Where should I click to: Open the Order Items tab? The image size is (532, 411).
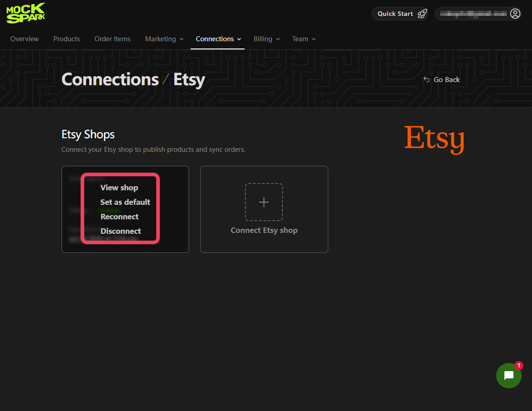point(112,39)
